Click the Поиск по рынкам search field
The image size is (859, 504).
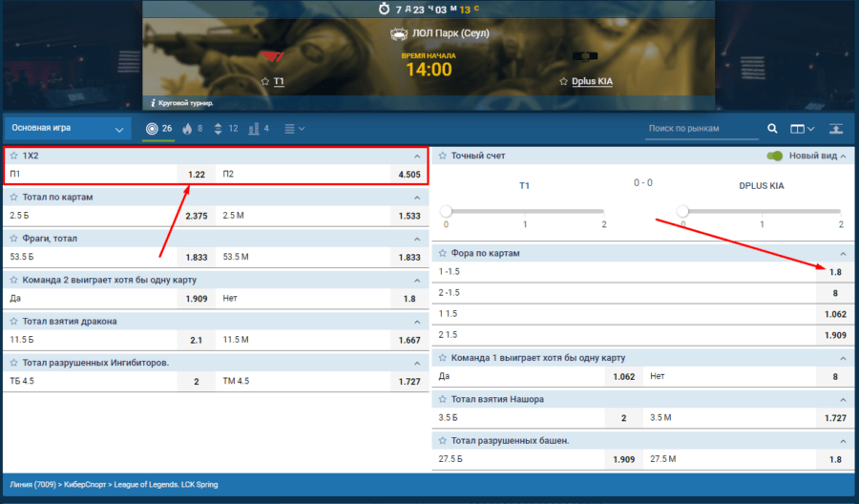[702, 128]
